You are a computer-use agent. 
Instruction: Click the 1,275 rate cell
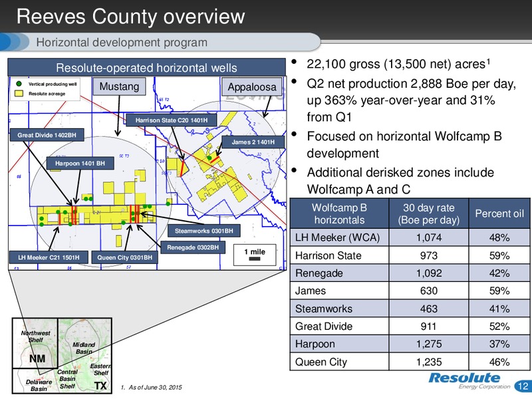click(x=429, y=344)
